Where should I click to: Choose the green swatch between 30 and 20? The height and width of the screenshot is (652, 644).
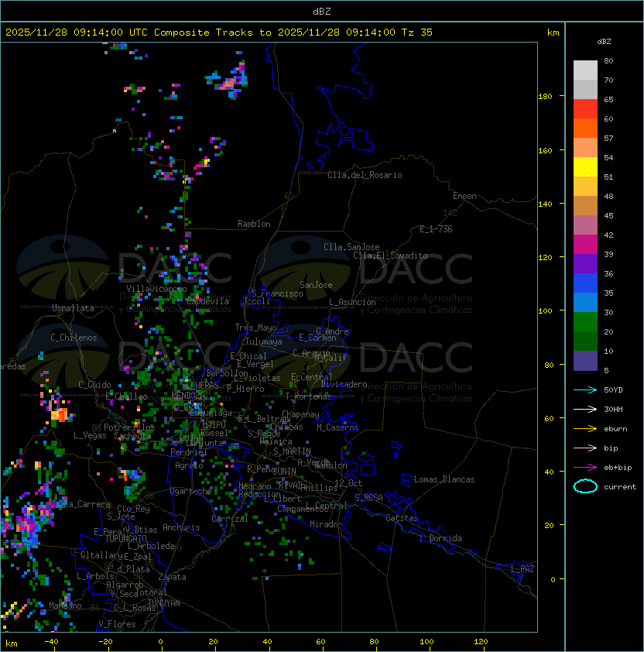pos(585,322)
